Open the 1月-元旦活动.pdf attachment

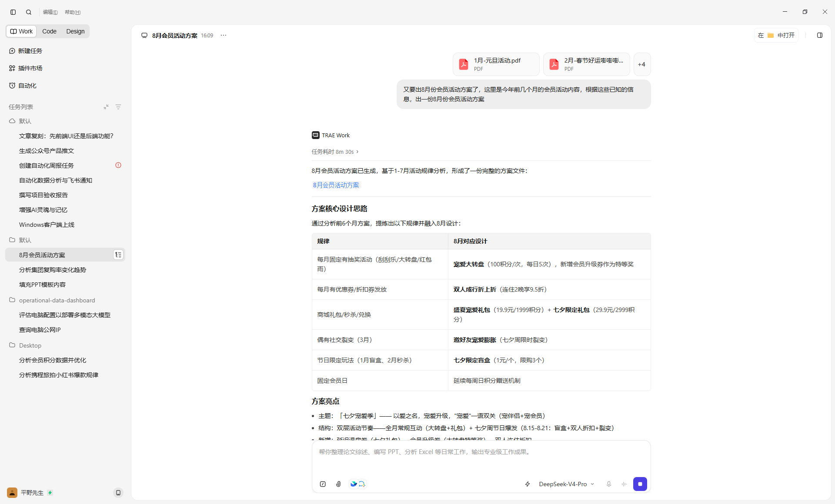tap(496, 64)
